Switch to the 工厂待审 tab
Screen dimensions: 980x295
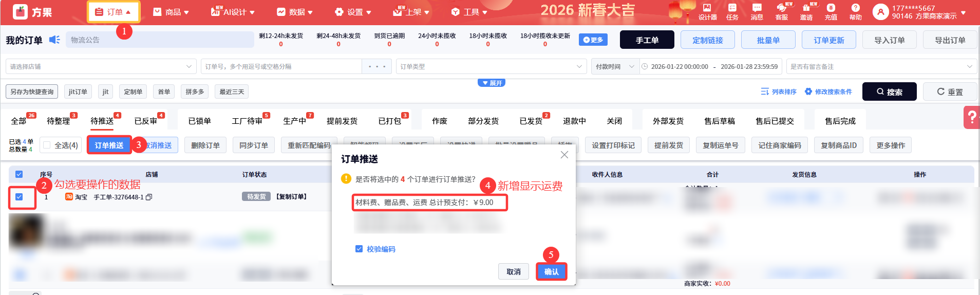click(247, 121)
